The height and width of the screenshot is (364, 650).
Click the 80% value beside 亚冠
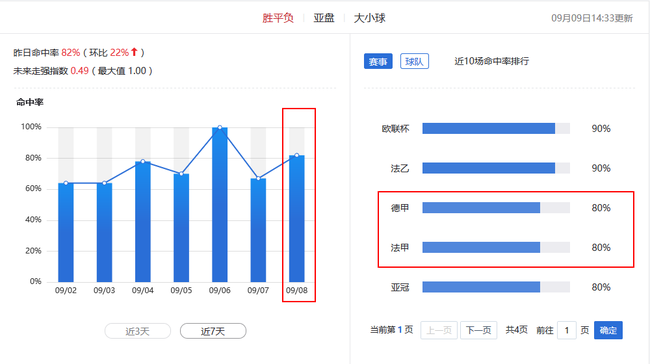pyautogui.click(x=601, y=287)
